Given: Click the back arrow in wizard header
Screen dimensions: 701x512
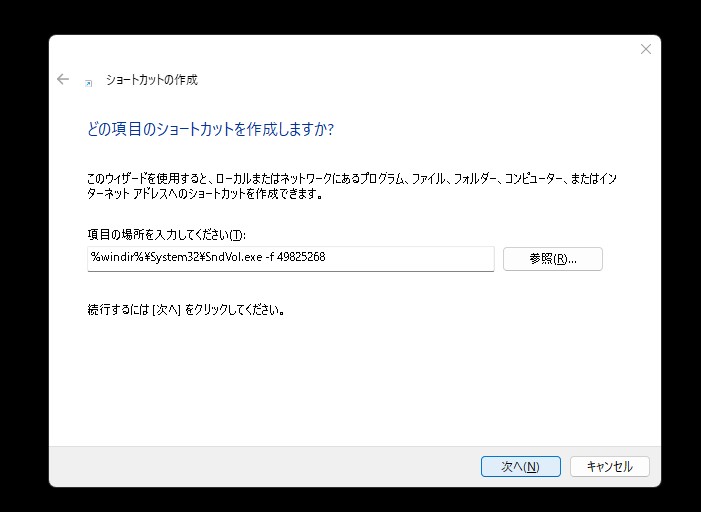Looking at the screenshot, I should click(63, 79).
